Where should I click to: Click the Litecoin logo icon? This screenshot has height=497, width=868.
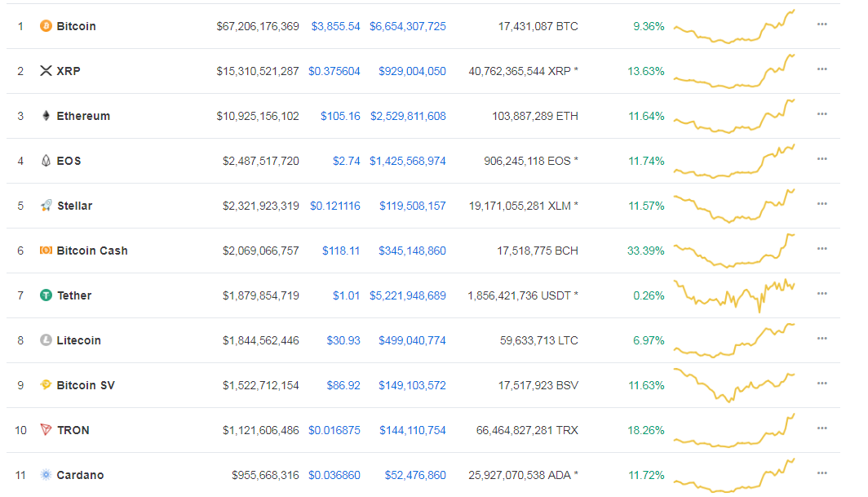tap(46, 340)
